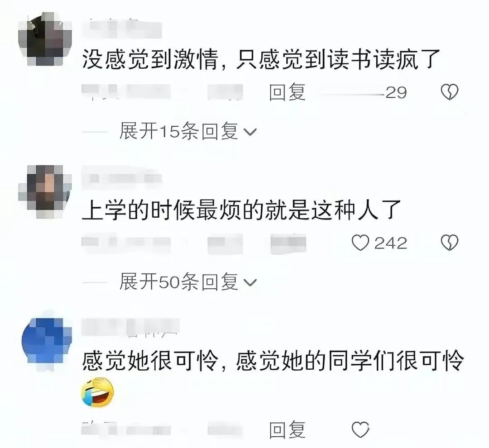Reply to the 同学们很可怜 comment
This screenshot has width=489, height=448.
tap(287, 430)
